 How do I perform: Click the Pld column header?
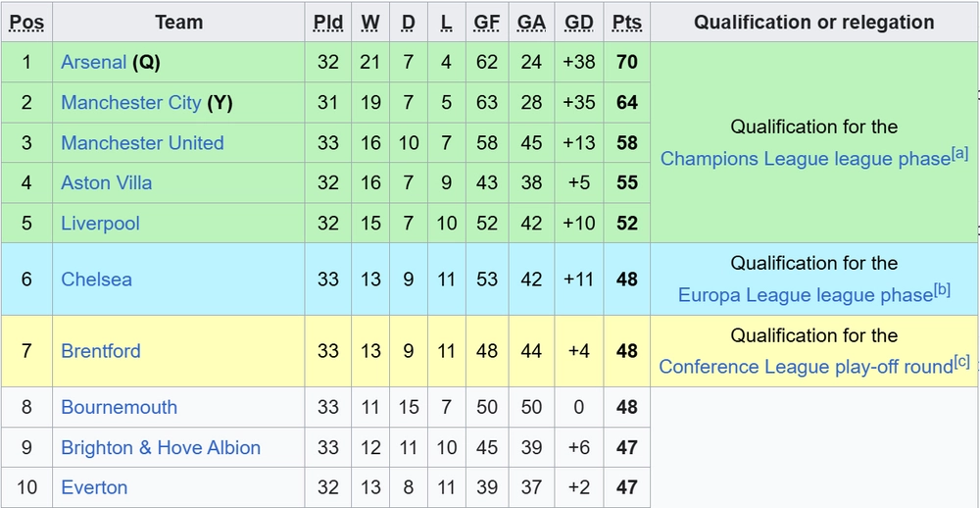(328, 22)
